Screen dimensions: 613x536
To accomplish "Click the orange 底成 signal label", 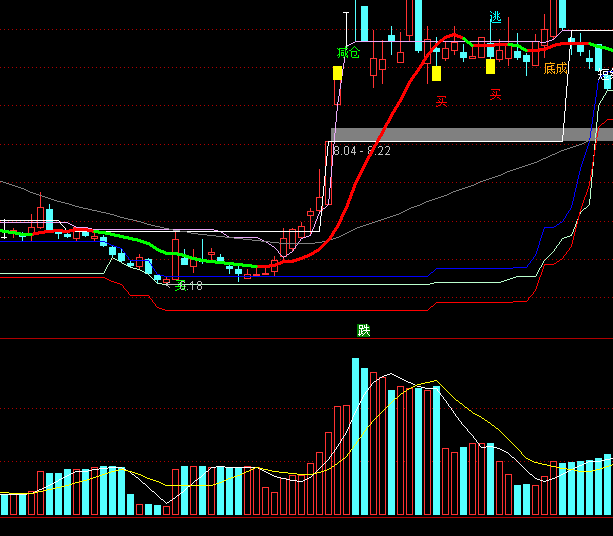I will click(556, 69).
